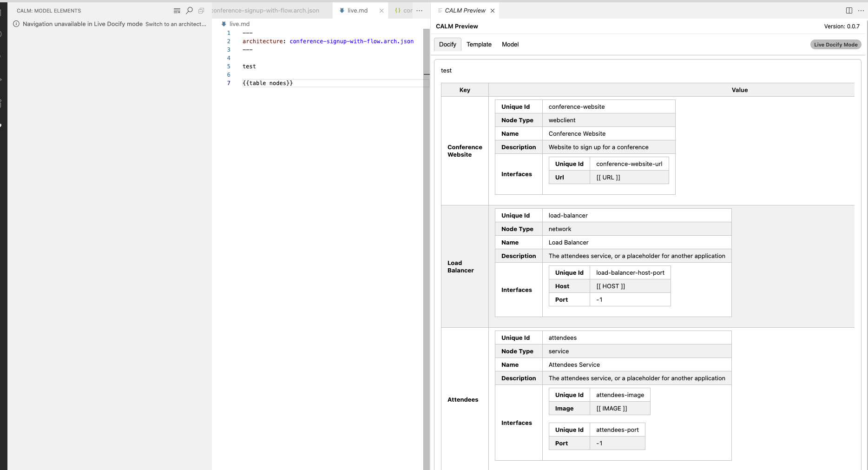Follow the 'Switch to an architect...' link
868x470 pixels.
[176, 24]
